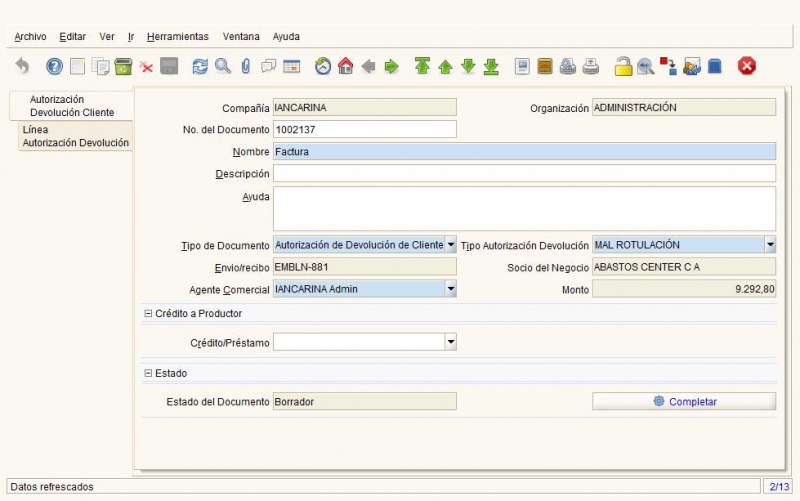800x501 pixels.
Task: Open the Herramientas menu
Action: click(178, 37)
